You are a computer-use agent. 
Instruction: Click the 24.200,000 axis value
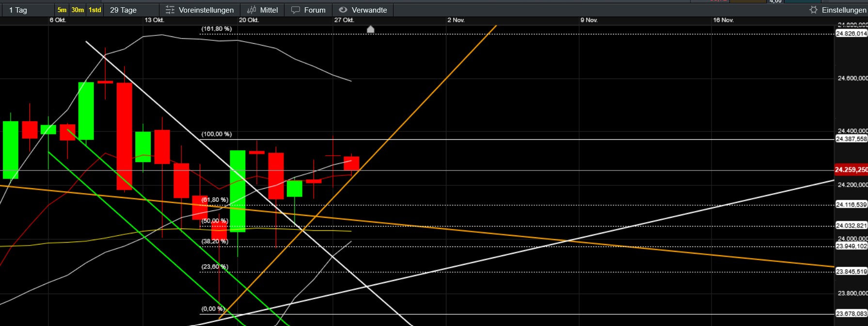click(x=852, y=185)
